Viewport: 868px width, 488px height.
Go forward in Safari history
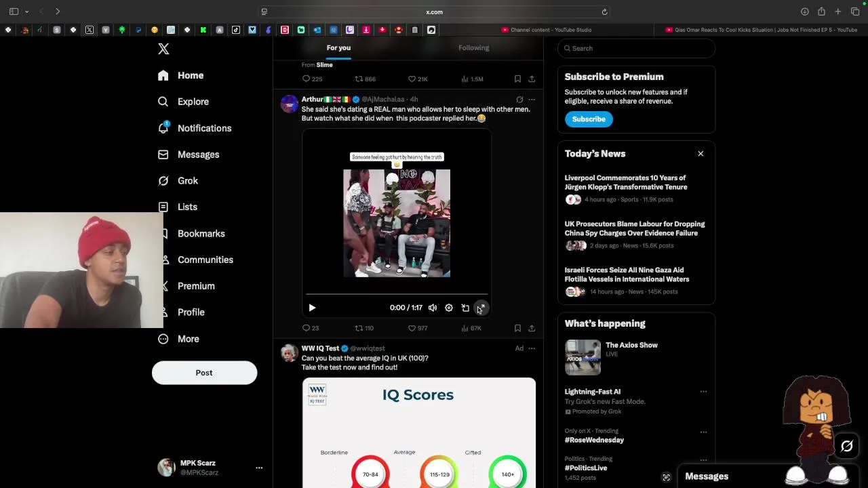58,12
